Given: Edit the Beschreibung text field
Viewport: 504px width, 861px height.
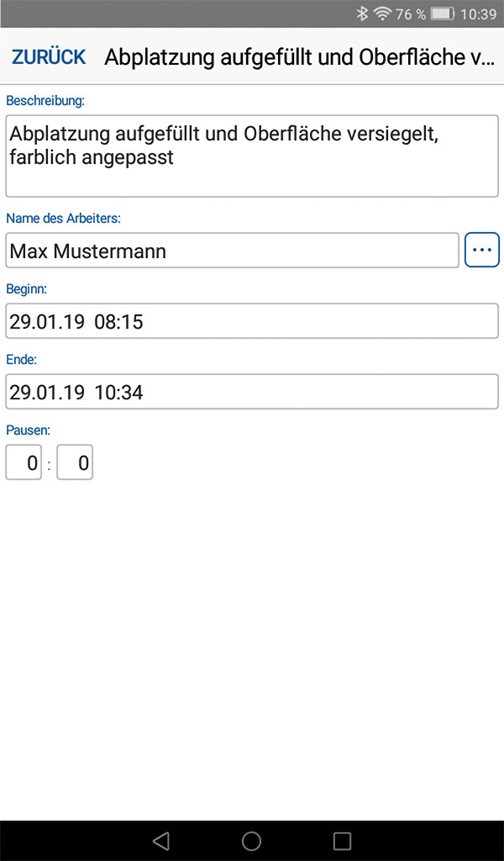Looking at the screenshot, I should pos(252,156).
